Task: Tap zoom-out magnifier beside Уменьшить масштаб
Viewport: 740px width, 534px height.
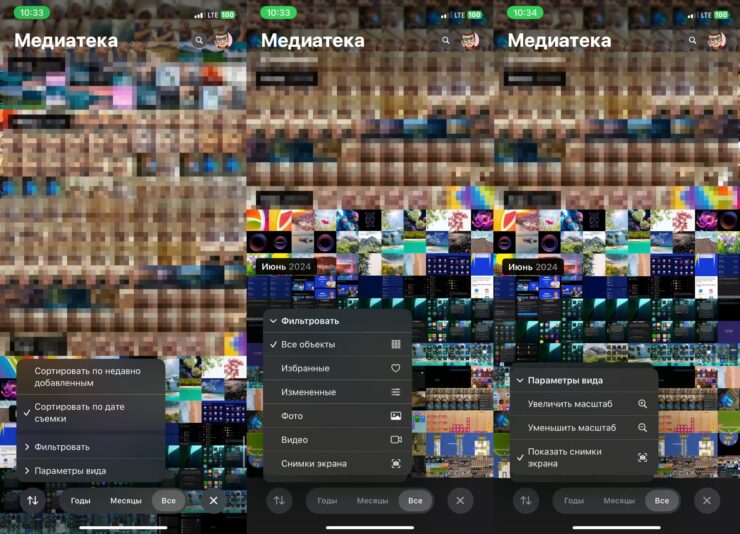Action: pyautogui.click(x=642, y=427)
